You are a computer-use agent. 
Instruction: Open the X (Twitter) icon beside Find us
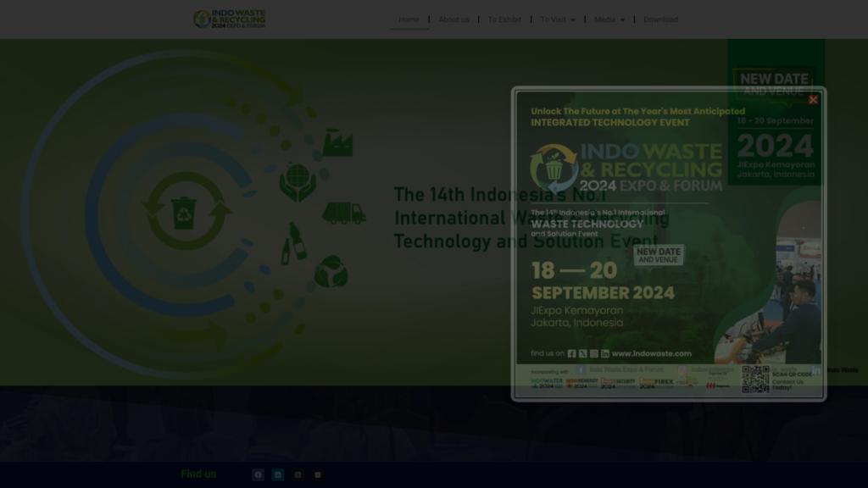(318, 474)
